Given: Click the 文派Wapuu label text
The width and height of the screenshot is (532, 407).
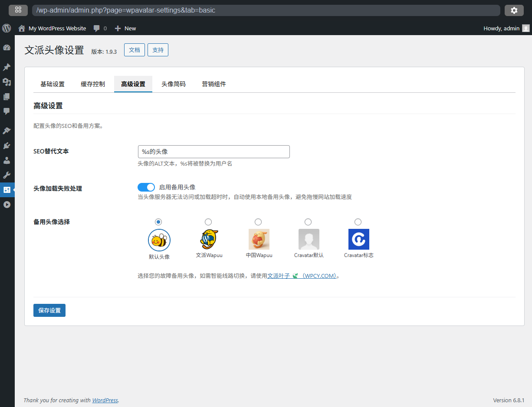Looking at the screenshot, I should coord(209,255).
